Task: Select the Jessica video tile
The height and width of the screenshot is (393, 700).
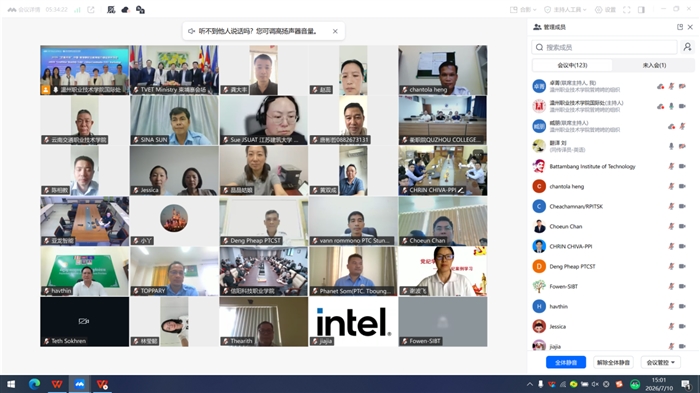Action: click(174, 171)
